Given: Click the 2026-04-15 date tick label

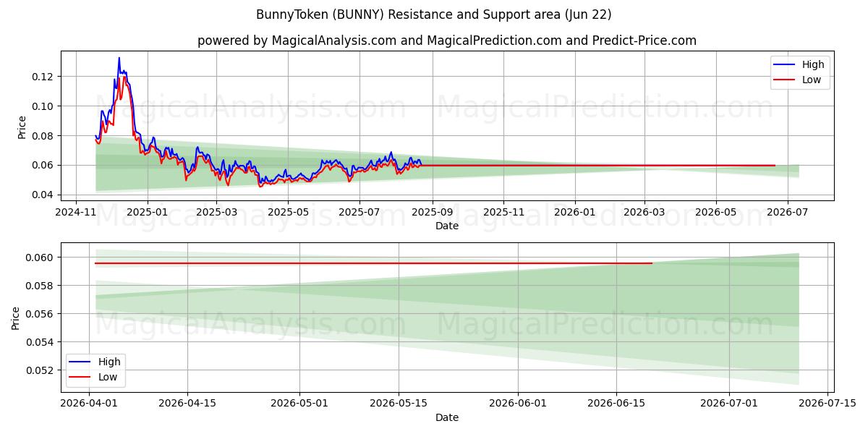Looking at the screenshot, I should pyautogui.click(x=187, y=404).
